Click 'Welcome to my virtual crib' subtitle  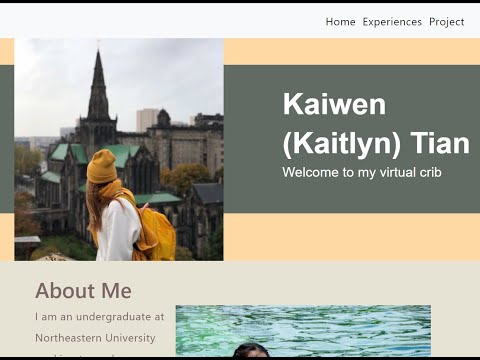click(362, 172)
